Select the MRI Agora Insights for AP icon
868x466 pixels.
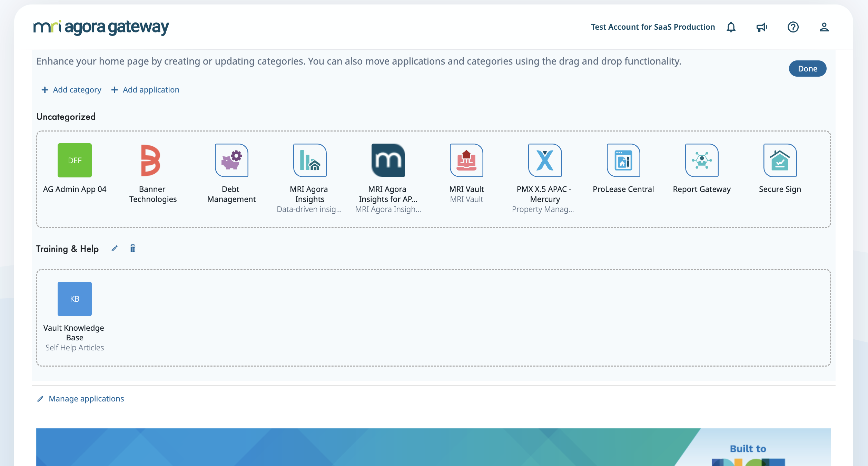(x=388, y=160)
